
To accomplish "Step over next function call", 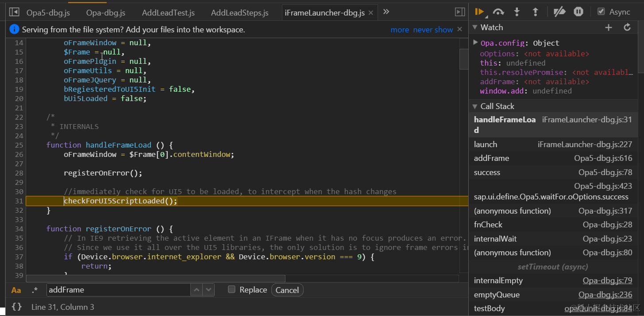I will (498, 12).
